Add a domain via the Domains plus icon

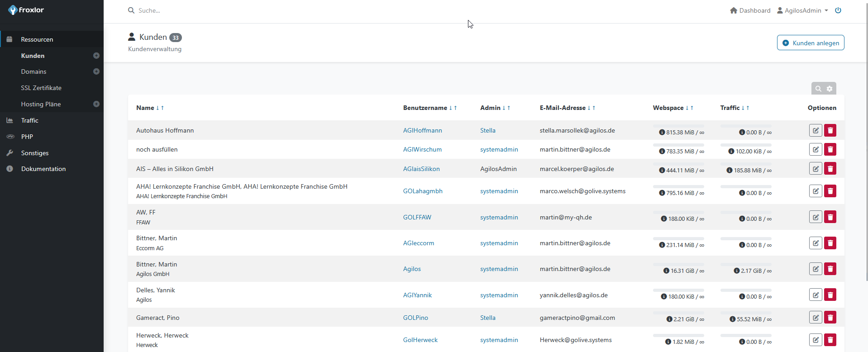96,71
